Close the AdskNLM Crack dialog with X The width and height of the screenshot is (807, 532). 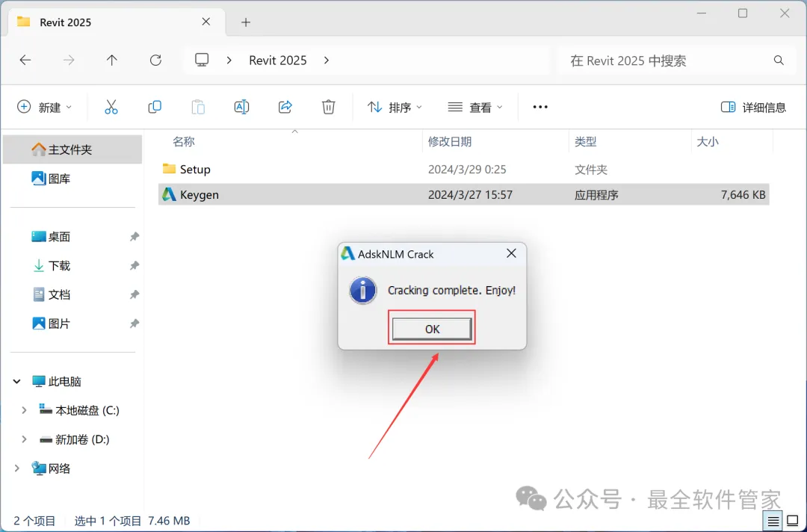click(x=511, y=253)
